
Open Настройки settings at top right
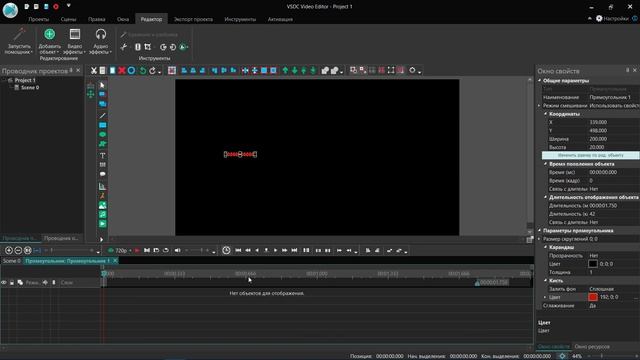pyautogui.click(x=612, y=18)
